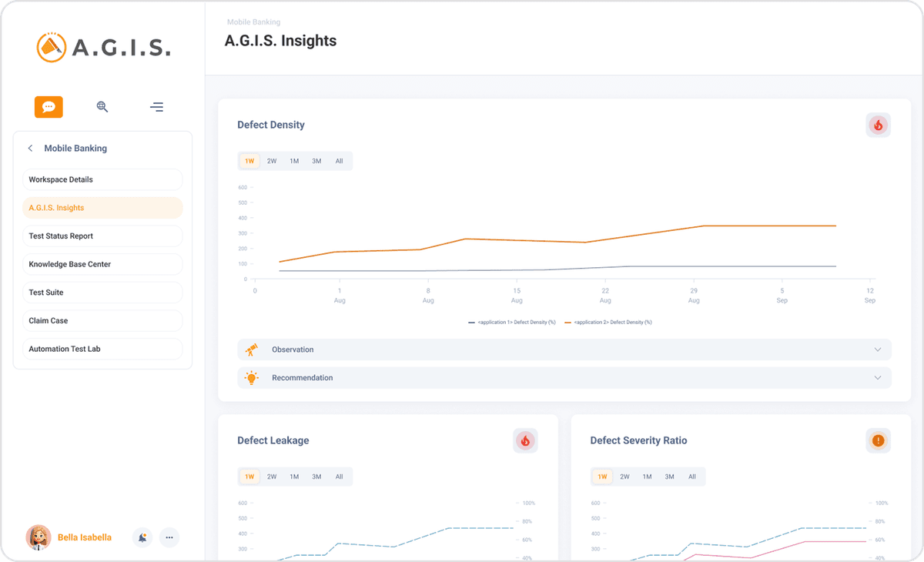Open Workspace Details
The image size is (924, 562).
point(102,179)
